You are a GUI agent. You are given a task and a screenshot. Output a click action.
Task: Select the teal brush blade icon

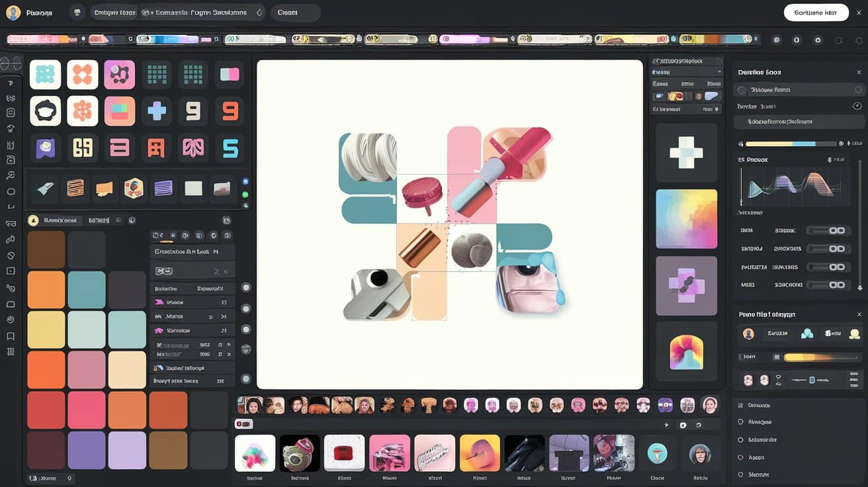(46, 189)
